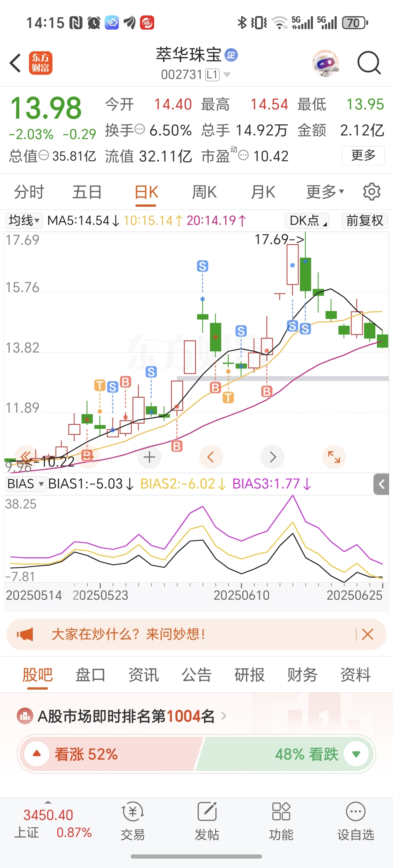Close the 妙想 promo banner
This screenshot has height=868, width=393.
click(x=367, y=634)
